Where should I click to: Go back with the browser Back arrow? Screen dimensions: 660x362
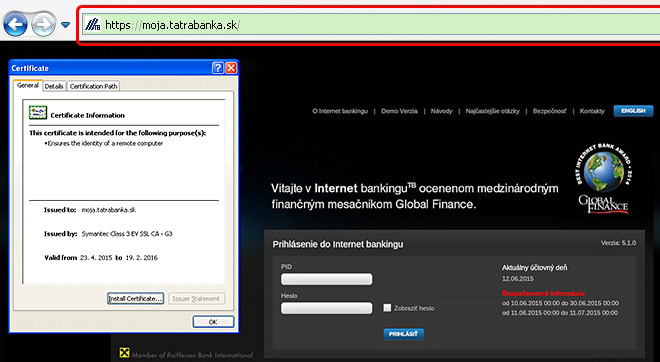tap(16, 24)
